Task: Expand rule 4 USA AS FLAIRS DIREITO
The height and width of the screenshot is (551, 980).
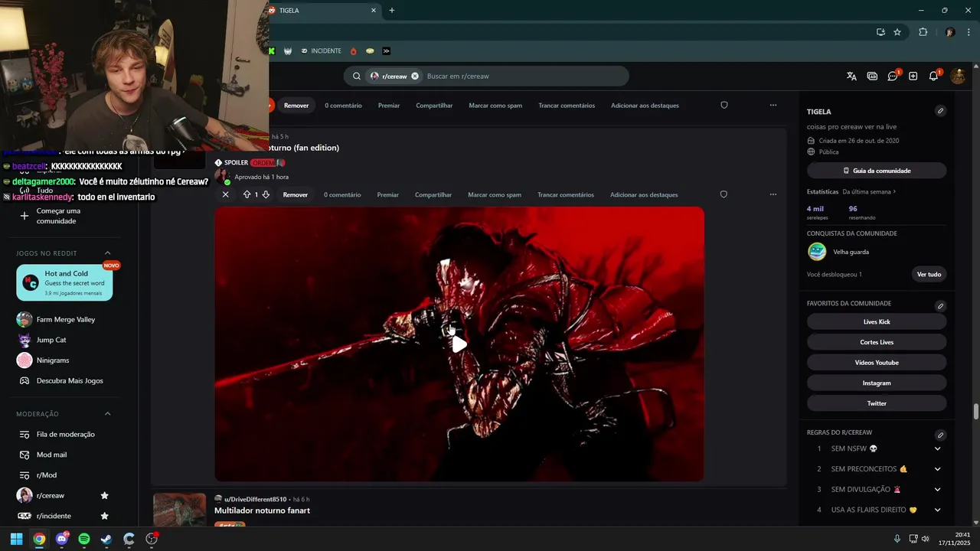Action: pos(937,510)
